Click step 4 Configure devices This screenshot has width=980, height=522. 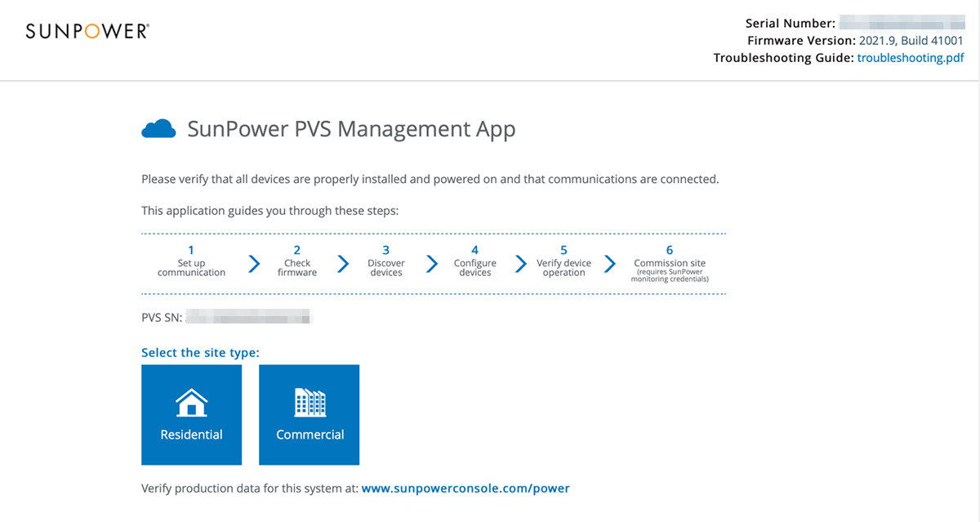click(474, 262)
